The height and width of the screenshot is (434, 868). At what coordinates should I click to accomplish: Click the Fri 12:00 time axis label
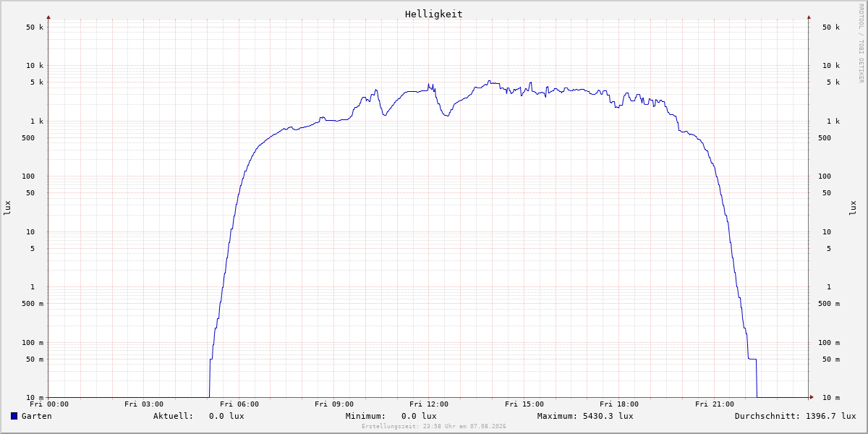(x=429, y=404)
